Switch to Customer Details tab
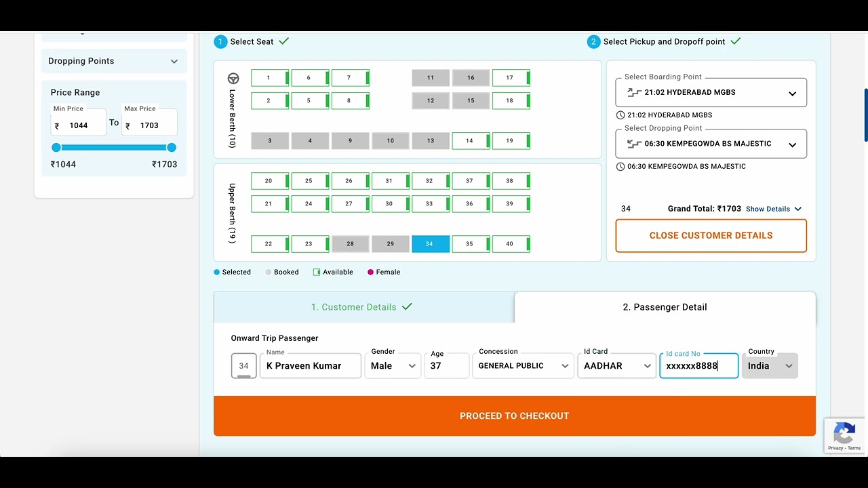Screen dimensions: 868x488 364,308
